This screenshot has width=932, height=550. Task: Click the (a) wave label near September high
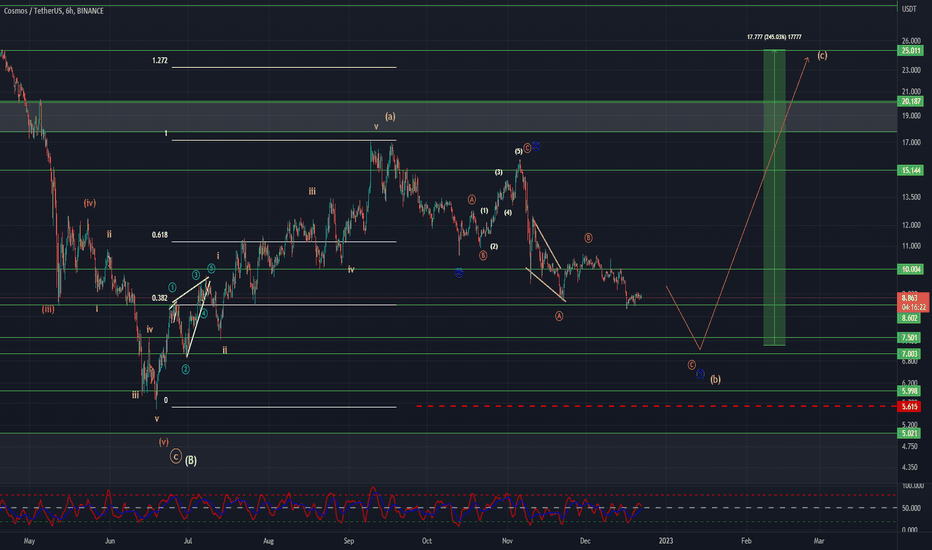(x=390, y=117)
